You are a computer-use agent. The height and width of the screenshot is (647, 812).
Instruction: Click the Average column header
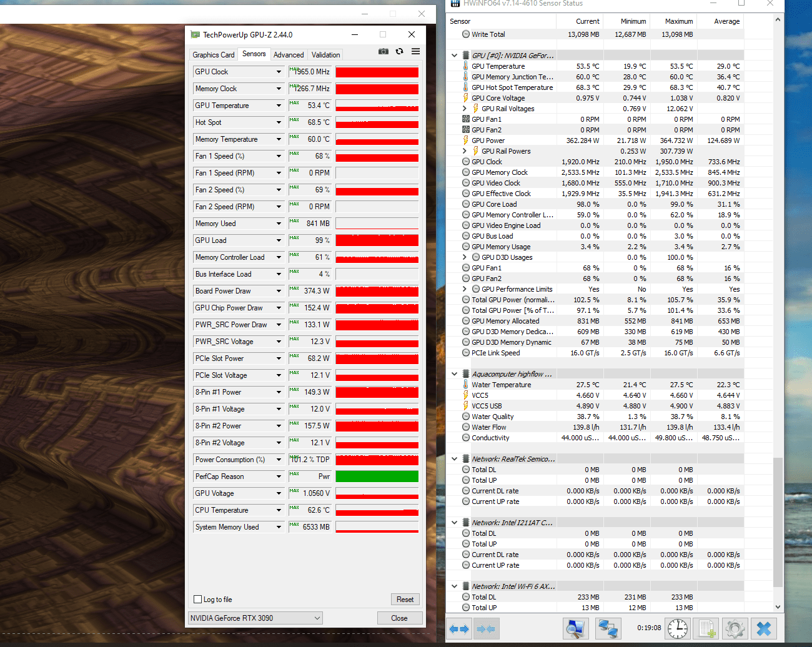(720, 21)
